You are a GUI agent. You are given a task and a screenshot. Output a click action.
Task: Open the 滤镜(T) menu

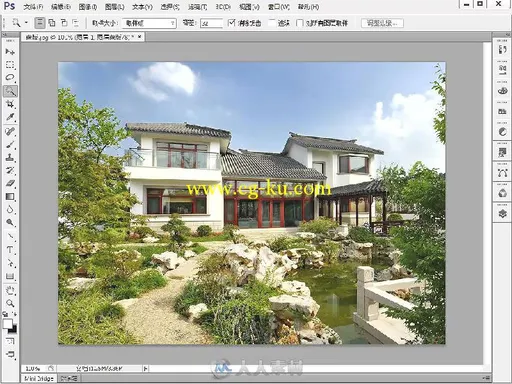(x=197, y=7)
